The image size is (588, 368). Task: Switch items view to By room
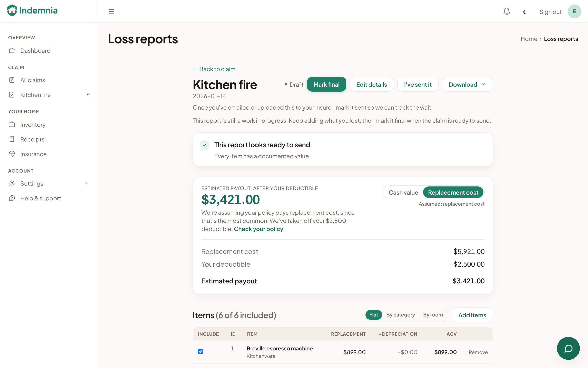click(433, 315)
